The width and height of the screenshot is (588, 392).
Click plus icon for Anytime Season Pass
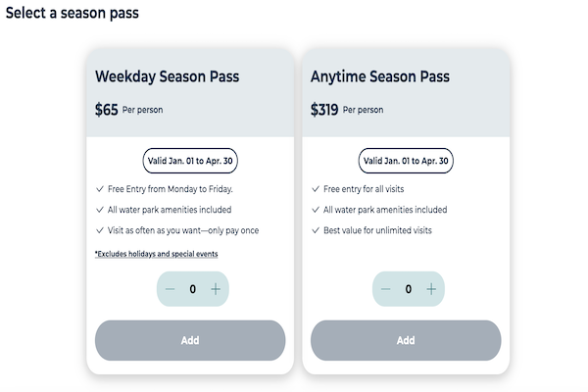point(430,289)
